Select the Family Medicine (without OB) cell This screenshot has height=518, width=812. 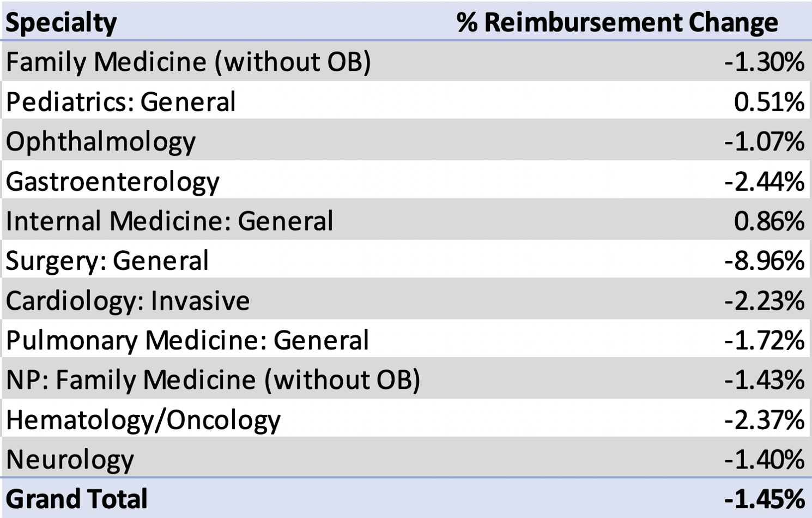pyautogui.click(x=188, y=62)
